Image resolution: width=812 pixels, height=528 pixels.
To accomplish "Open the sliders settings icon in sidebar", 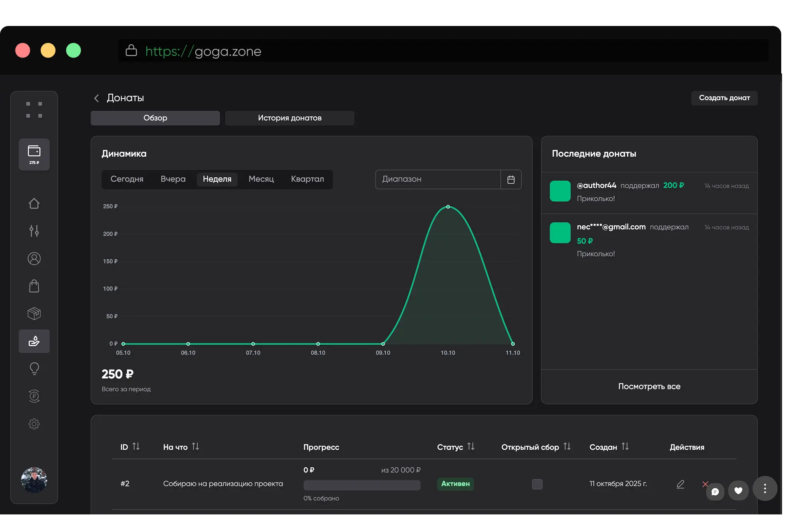I will (x=34, y=231).
